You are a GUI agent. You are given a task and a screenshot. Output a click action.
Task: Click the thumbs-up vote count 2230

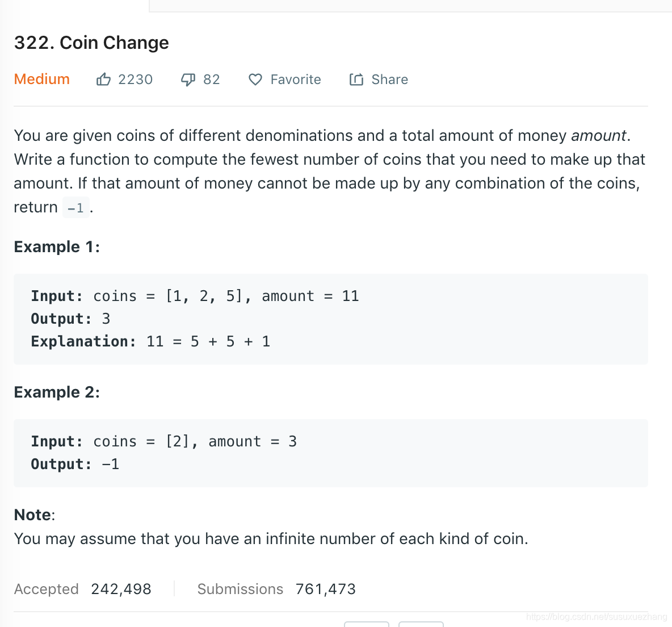[x=135, y=79]
